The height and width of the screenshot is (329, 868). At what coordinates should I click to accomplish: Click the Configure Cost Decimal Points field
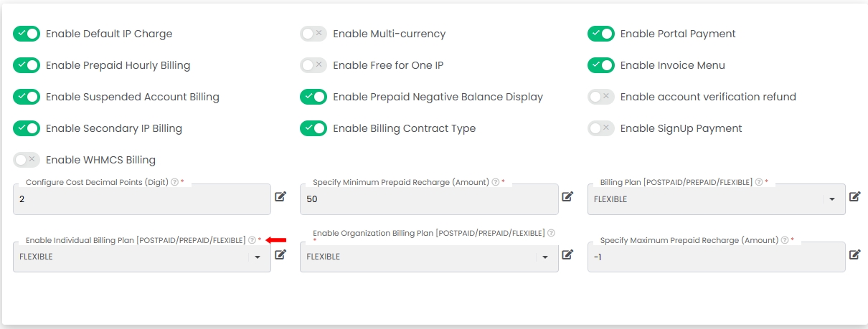(142, 199)
